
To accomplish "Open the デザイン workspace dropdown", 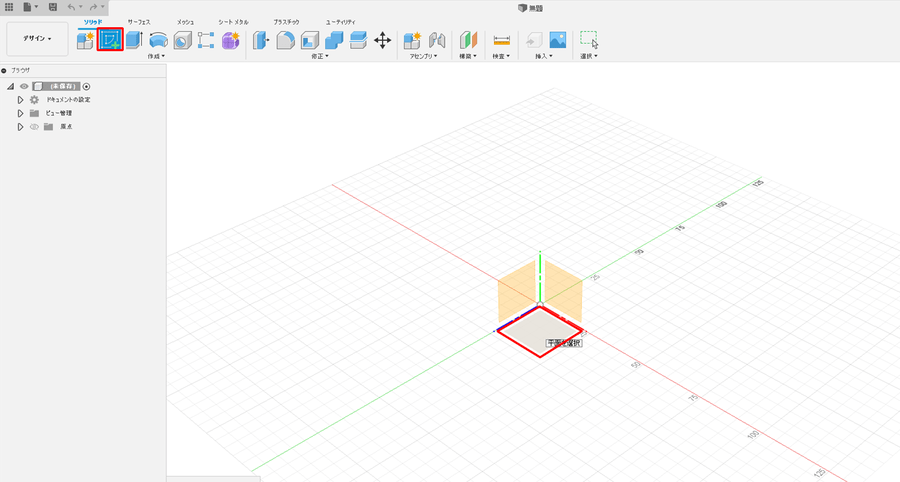I will [x=37, y=38].
